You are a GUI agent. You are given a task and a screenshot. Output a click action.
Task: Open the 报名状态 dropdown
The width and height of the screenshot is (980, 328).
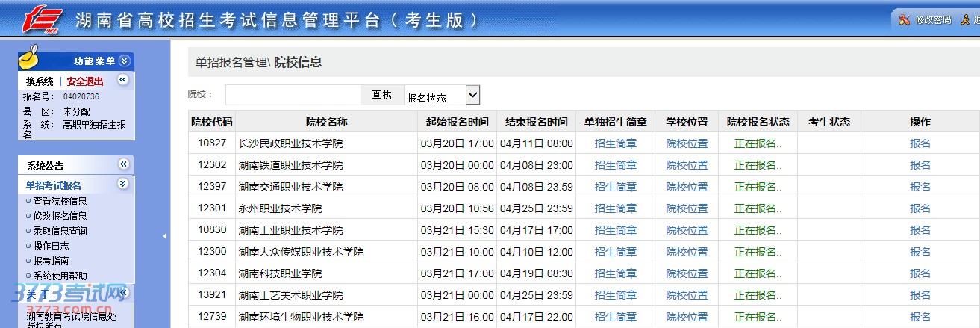(x=472, y=95)
